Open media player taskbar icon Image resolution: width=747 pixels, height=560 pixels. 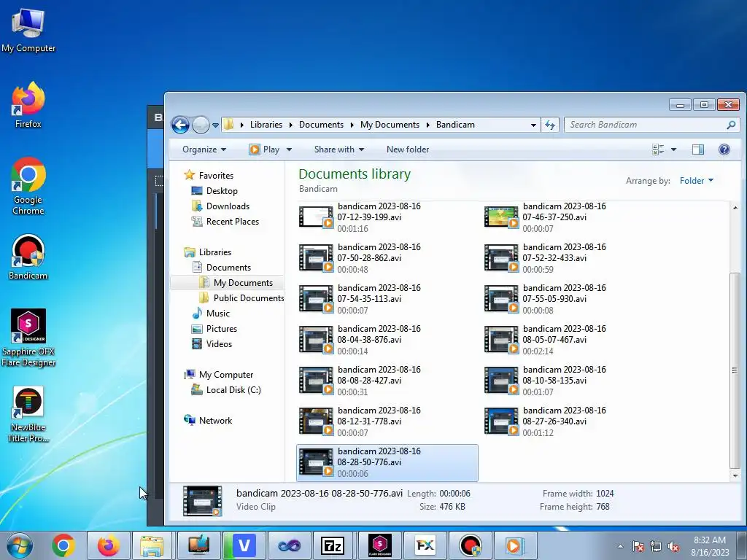(515, 545)
